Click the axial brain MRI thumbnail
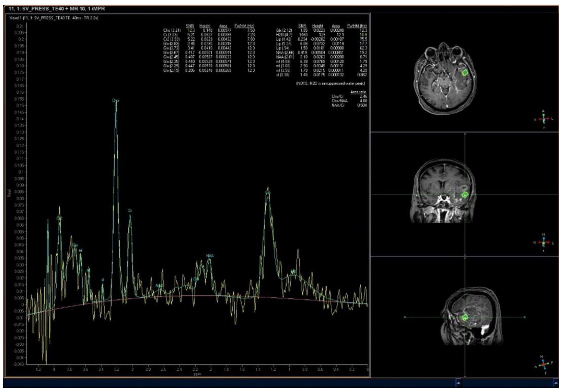563x392 pixels. point(445,78)
